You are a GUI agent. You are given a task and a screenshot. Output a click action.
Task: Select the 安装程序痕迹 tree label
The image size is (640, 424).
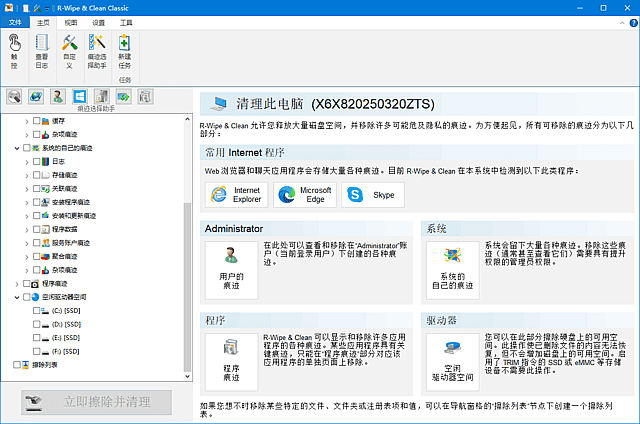pyautogui.click(x=71, y=202)
